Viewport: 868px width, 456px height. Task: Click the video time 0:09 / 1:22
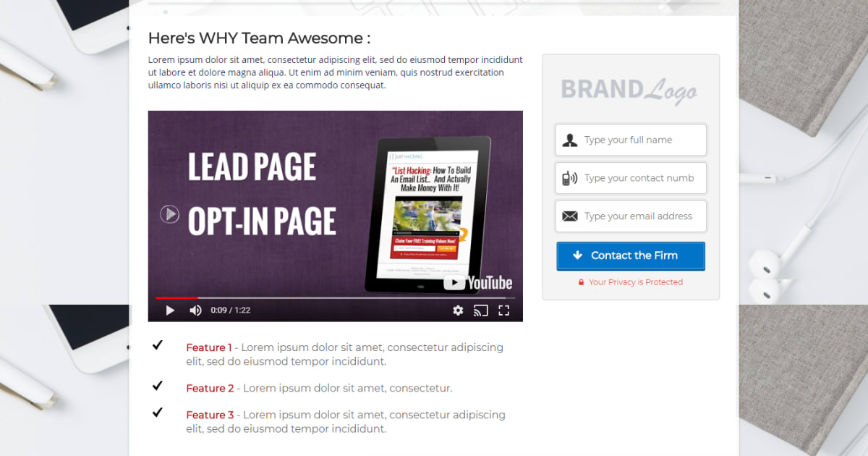[231, 311]
